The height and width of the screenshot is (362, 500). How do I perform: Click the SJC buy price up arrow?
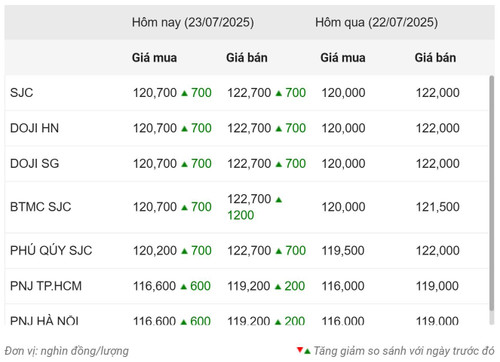(x=184, y=93)
